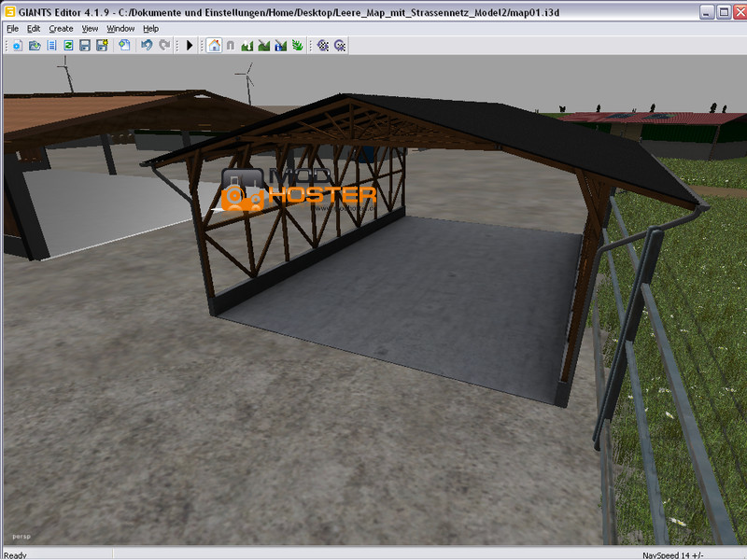Viewport: 747px width, 560px height.
Task: Save the map with the floppy icon
Action: (85, 46)
